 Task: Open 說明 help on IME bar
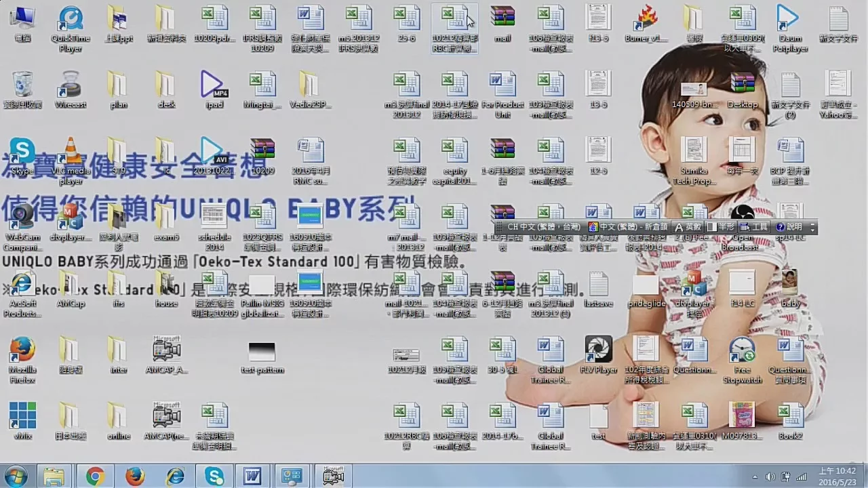(789, 227)
